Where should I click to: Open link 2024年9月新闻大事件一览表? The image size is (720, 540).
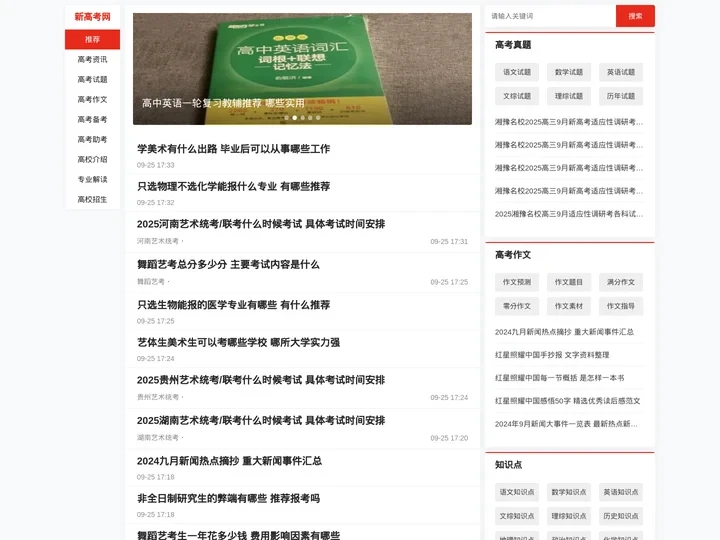[566, 424]
